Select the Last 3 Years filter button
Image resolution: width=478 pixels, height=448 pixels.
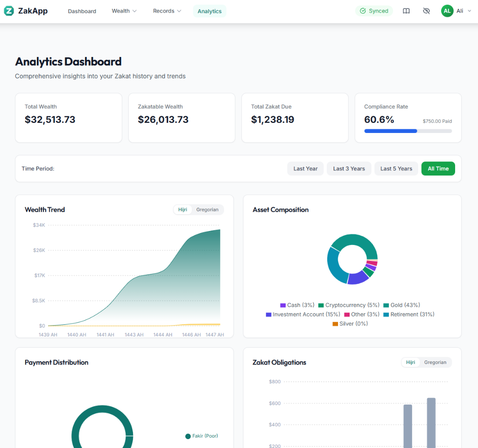point(349,168)
